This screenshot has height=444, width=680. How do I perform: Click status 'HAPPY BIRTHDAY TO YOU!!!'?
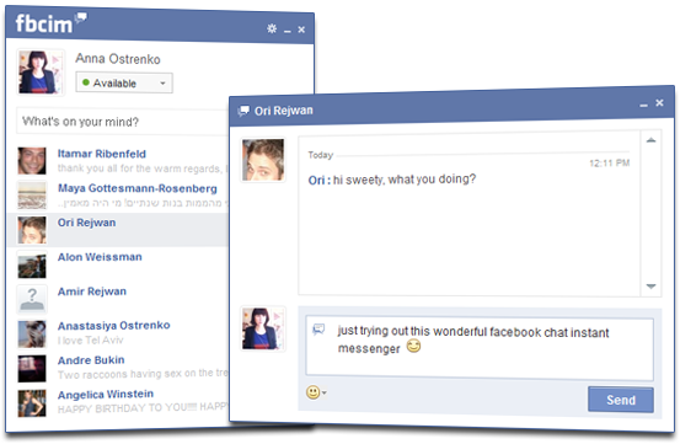point(143,408)
